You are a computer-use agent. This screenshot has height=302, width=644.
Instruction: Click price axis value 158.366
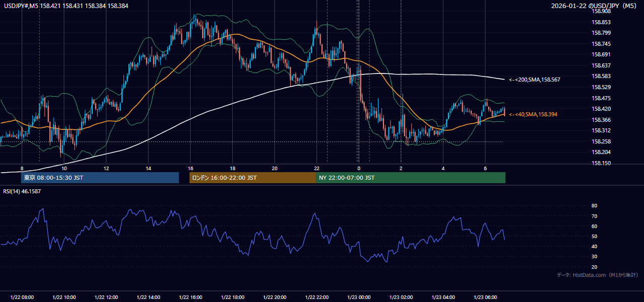coord(602,120)
